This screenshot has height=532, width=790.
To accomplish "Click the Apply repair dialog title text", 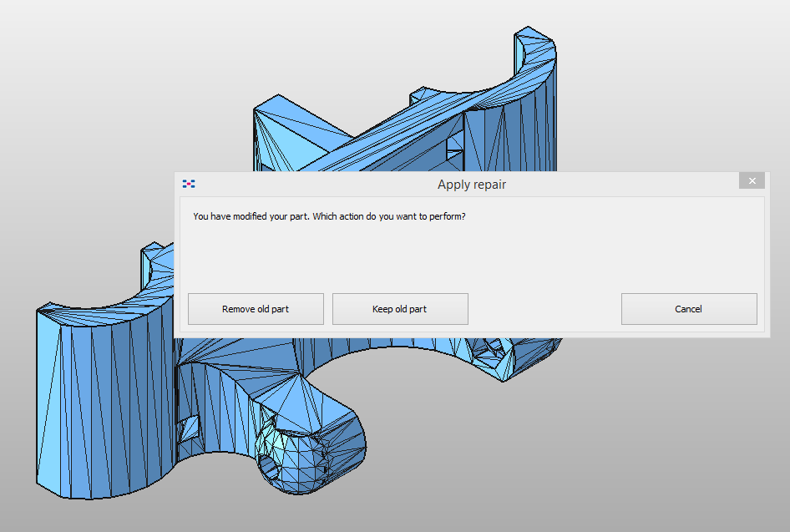I will coord(472,185).
